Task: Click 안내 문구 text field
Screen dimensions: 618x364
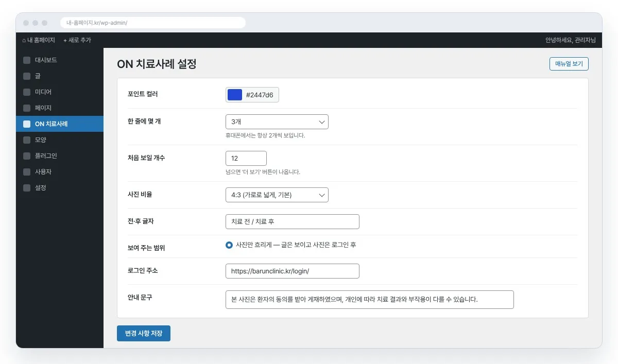Action: 370,300
